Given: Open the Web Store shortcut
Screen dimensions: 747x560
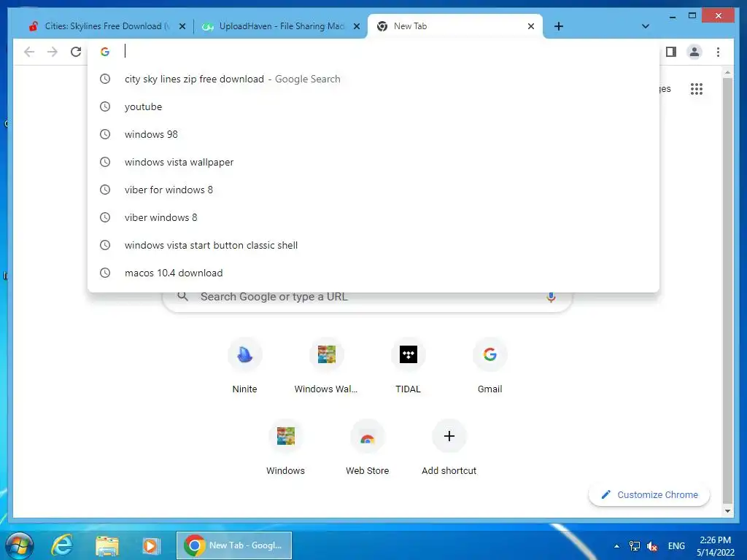Looking at the screenshot, I should click(x=368, y=448).
